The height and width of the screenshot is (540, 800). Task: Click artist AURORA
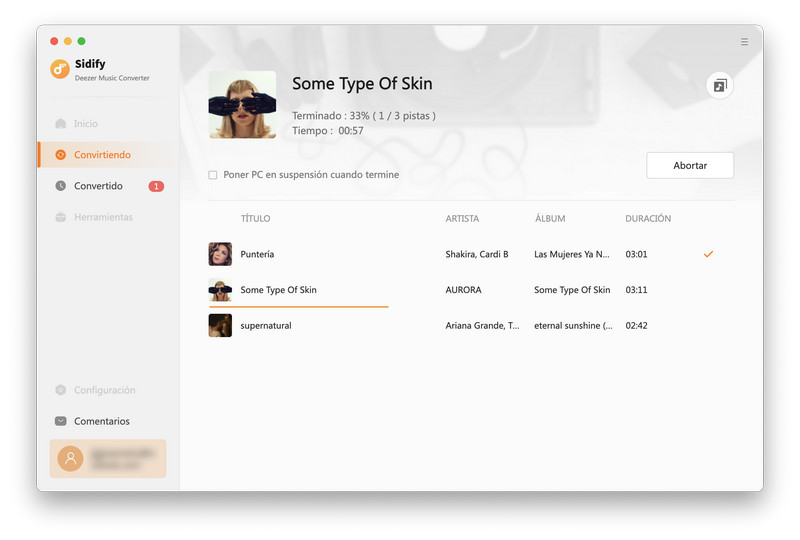463,290
